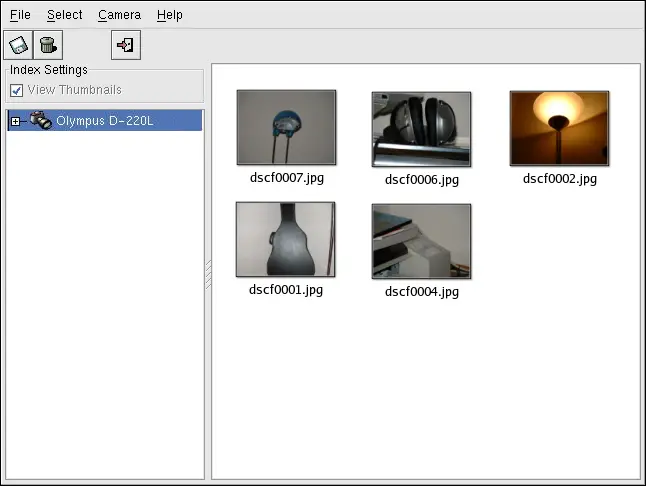Click the dscf0002.jpg filename label
Screen dimensions: 646x486
coord(559,179)
